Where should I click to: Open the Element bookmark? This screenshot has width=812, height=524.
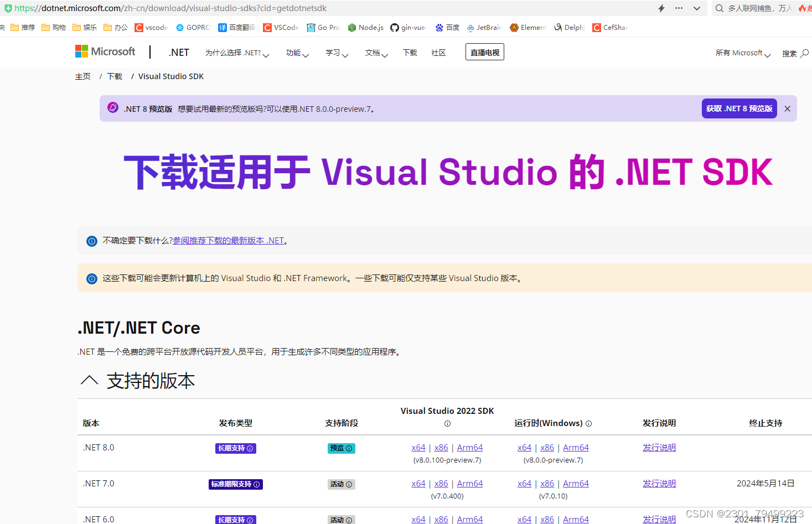528,28
